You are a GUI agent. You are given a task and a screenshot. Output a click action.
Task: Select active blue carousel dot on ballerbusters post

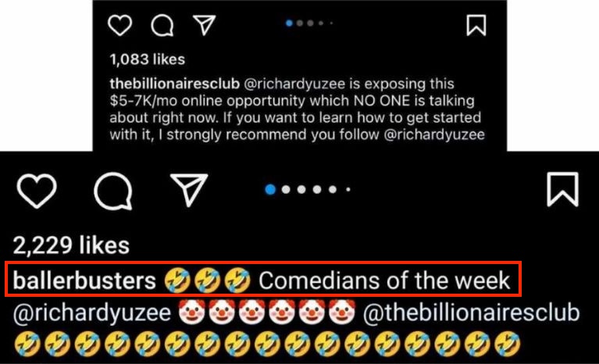270,190
